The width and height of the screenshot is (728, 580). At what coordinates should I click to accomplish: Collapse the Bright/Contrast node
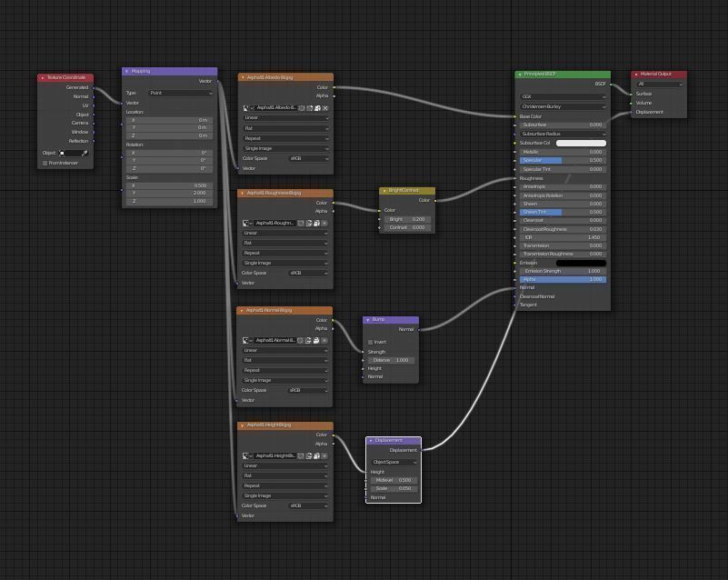pos(384,190)
